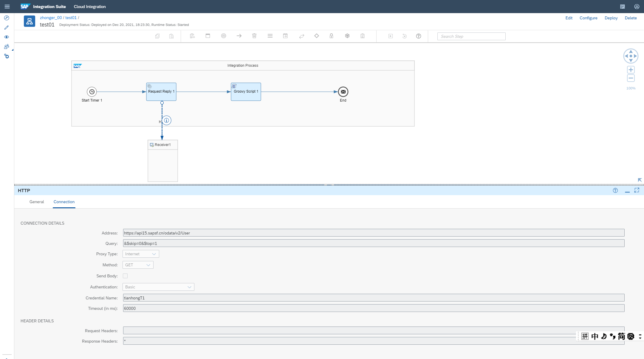Open the notifications icon in the header
Viewport: 644px width, 359px height.
tap(623, 7)
